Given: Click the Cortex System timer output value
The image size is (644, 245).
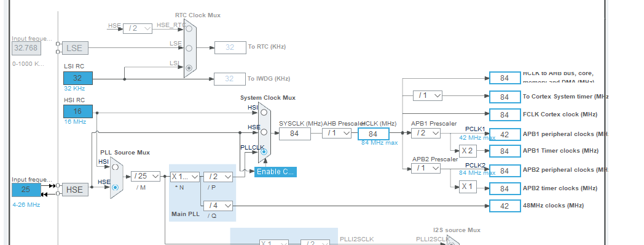Looking at the screenshot, I should (x=505, y=97).
